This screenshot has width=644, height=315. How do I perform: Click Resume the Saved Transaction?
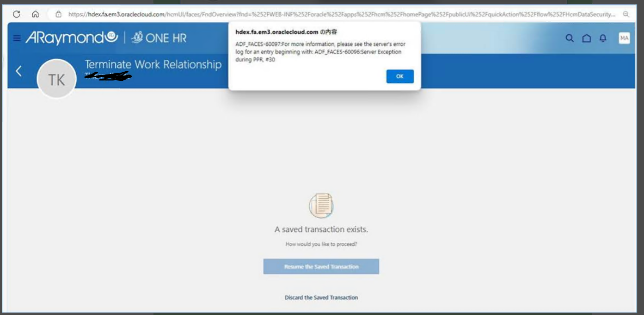[x=321, y=266]
